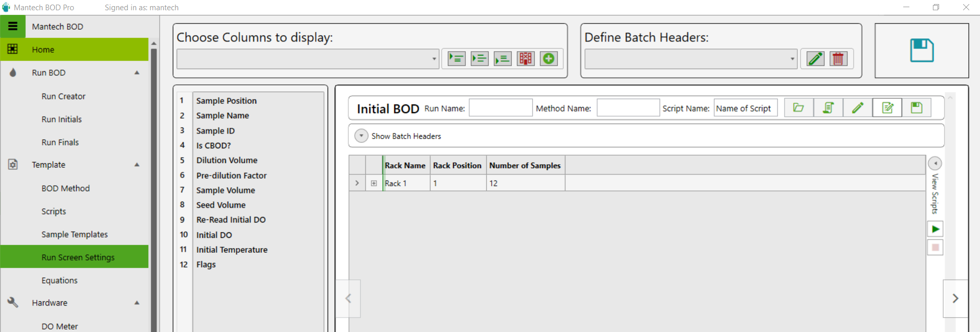The width and height of the screenshot is (980, 332).
Task: Click the pencil edit batch header icon
Action: (x=815, y=59)
